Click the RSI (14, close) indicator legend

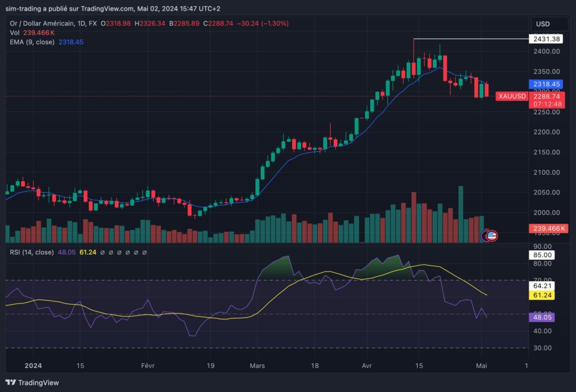click(x=31, y=252)
